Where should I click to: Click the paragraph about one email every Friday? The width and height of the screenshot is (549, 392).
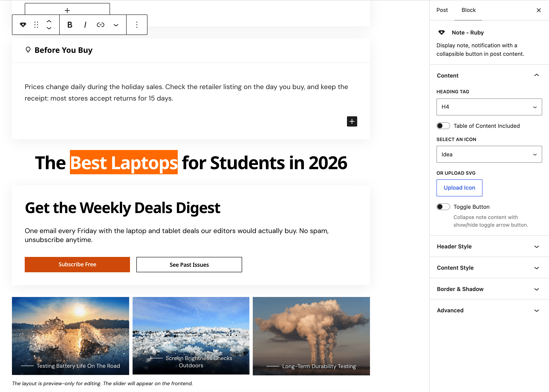point(177,235)
